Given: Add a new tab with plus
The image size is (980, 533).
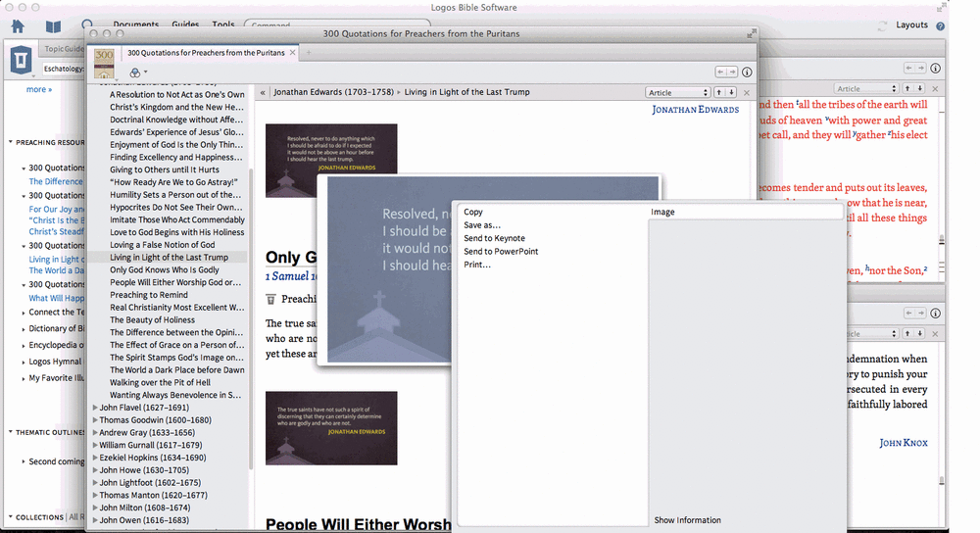Looking at the screenshot, I should 308,53.
